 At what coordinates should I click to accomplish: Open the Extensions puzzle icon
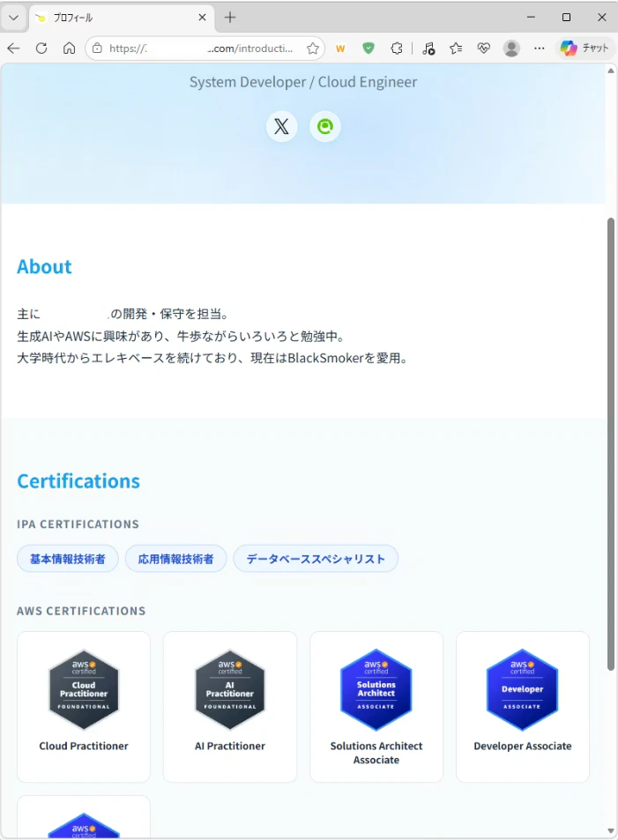pyautogui.click(x=396, y=48)
